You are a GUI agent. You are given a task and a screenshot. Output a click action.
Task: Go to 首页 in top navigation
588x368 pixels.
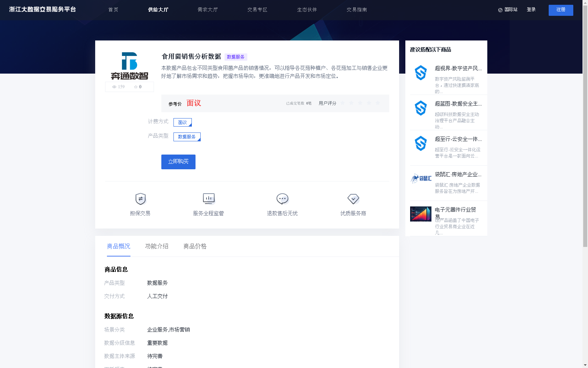tap(113, 10)
